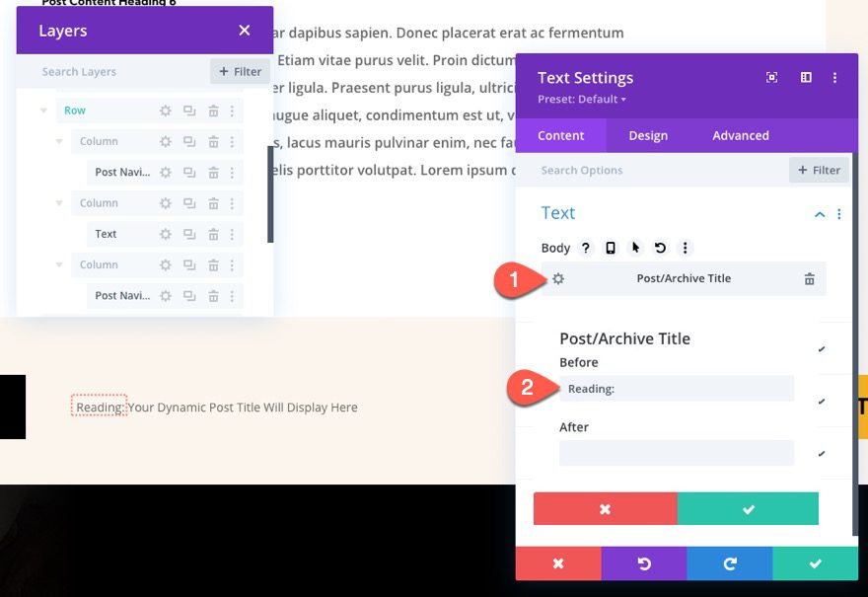Open responsive phone settings for Body
868x597 pixels.
[x=611, y=248]
